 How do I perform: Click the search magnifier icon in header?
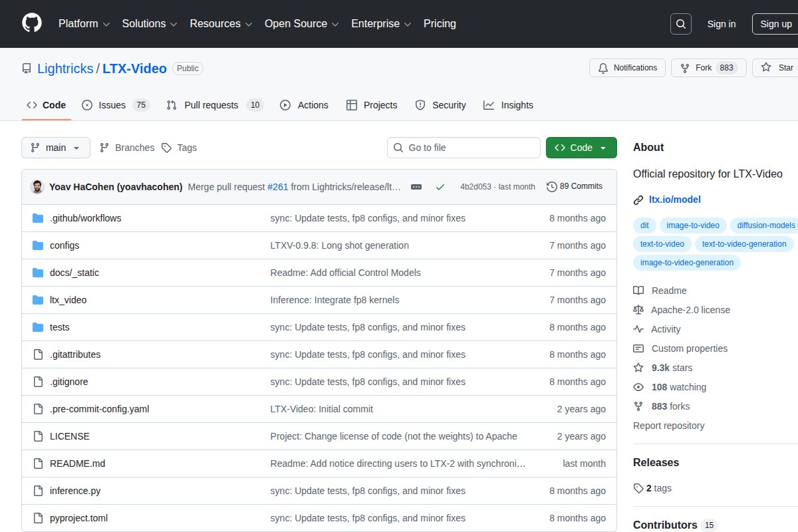click(680, 24)
